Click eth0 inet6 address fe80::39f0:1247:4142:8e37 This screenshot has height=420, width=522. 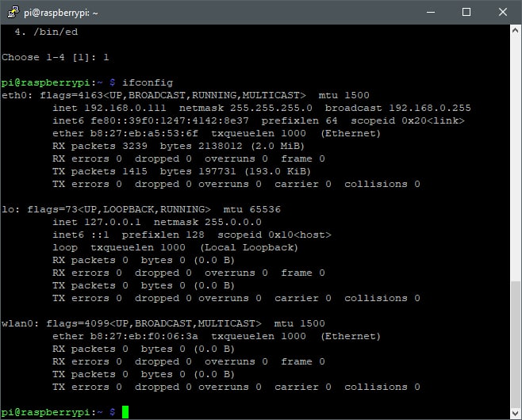coord(170,120)
